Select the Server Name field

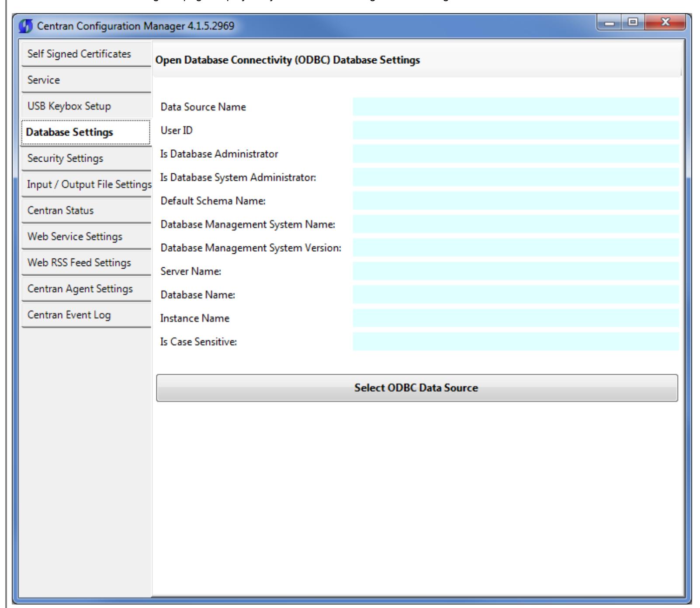click(x=516, y=271)
